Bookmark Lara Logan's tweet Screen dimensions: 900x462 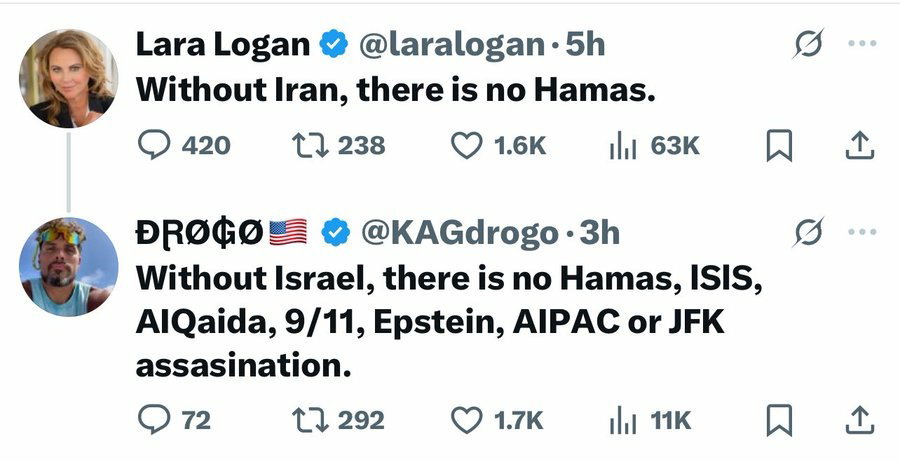(779, 146)
